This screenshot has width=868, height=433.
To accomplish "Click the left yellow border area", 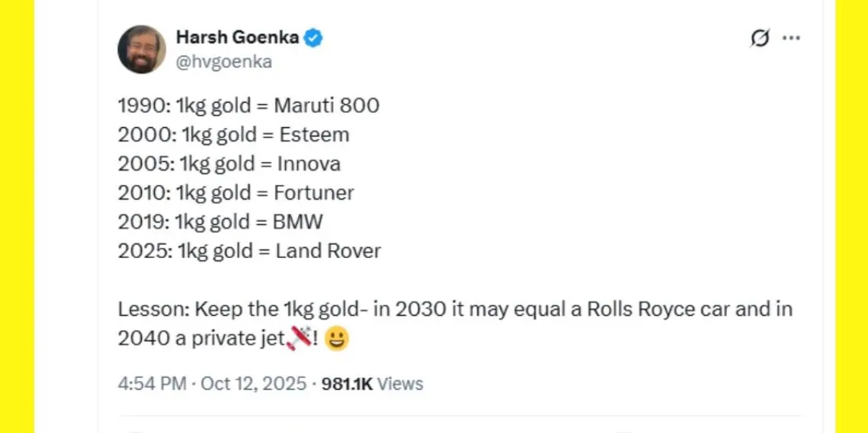I will [x=17, y=217].
